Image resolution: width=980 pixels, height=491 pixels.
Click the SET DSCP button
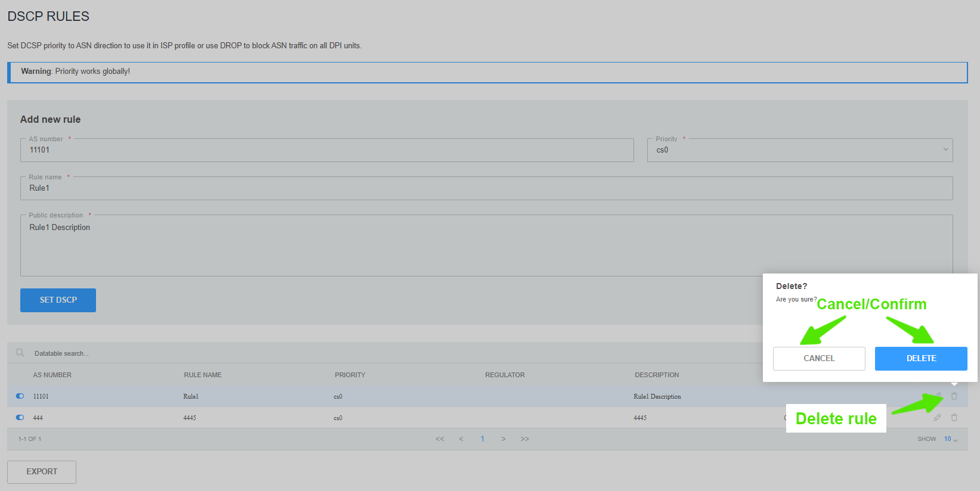pyautogui.click(x=58, y=300)
